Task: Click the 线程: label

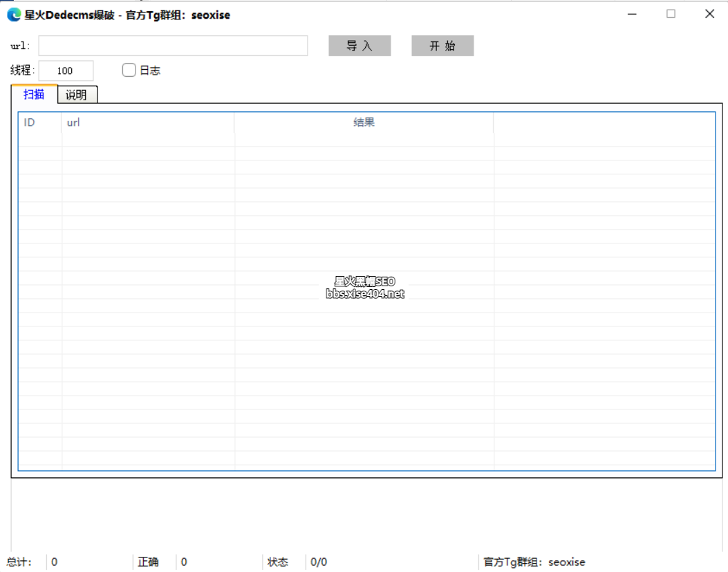Action: [22, 70]
